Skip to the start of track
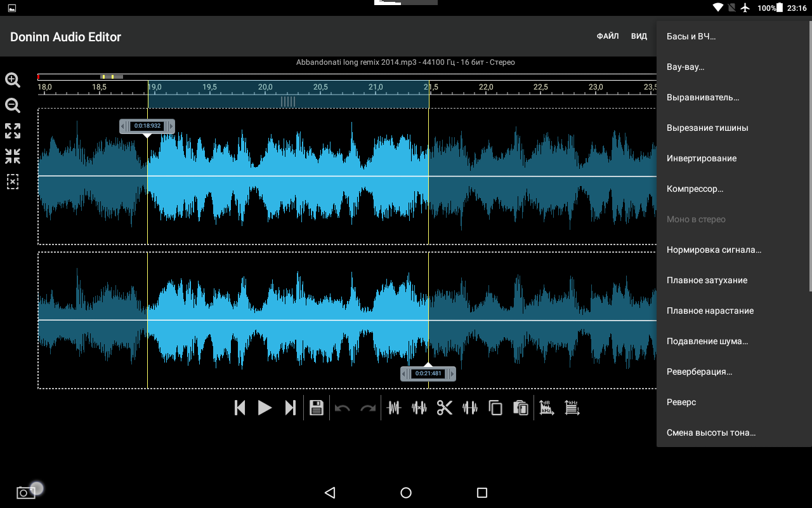This screenshot has width=812, height=508. (x=240, y=408)
